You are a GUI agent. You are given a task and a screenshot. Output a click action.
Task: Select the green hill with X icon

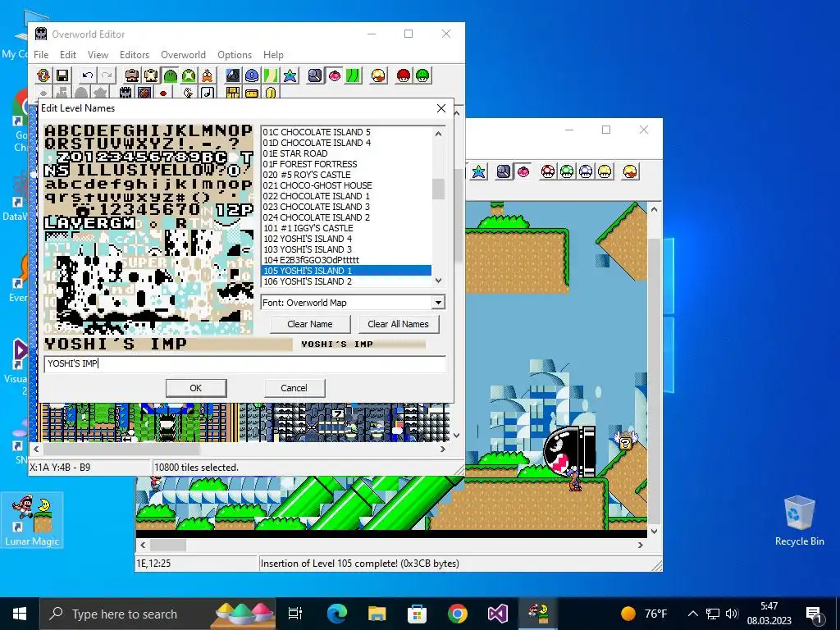(189, 75)
